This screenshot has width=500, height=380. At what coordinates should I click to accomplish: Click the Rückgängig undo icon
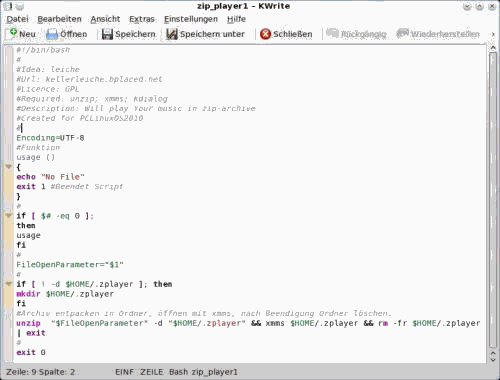pos(332,33)
